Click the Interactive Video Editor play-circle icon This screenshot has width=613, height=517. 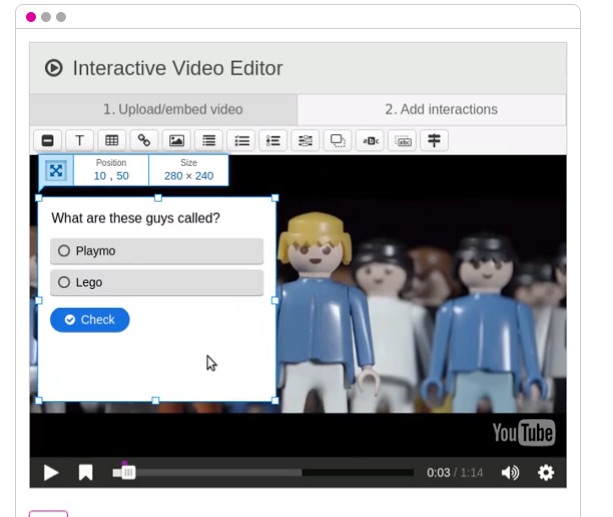(54, 68)
